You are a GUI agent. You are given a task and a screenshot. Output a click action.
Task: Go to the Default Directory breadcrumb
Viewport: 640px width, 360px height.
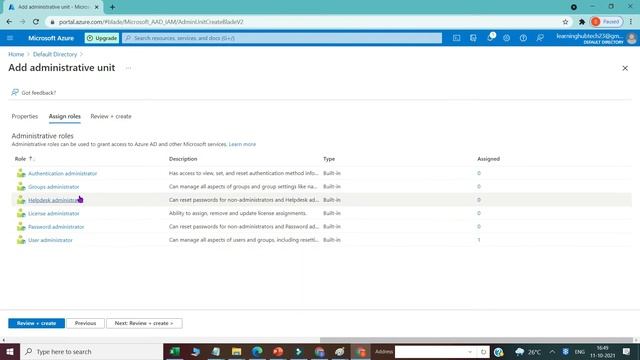[x=55, y=54]
